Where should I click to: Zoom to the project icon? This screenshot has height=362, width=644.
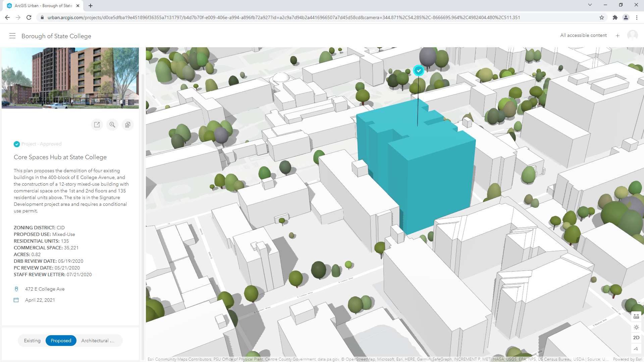[x=112, y=125]
